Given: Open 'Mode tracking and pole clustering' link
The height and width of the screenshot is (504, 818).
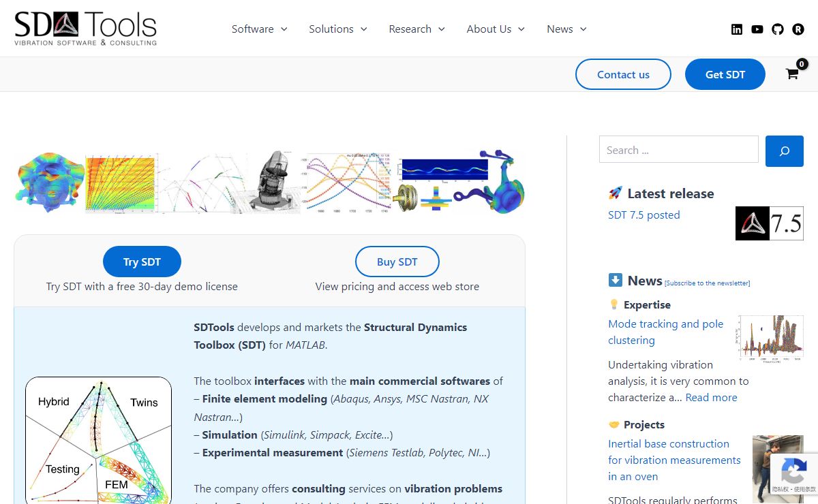Looking at the screenshot, I should (666, 332).
